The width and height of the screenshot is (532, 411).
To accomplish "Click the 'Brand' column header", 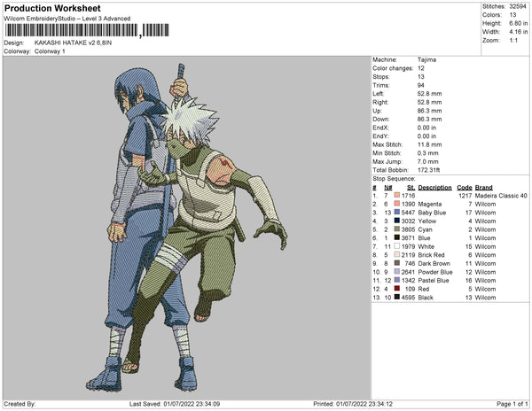I will pyautogui.click(x=484, y=188).
